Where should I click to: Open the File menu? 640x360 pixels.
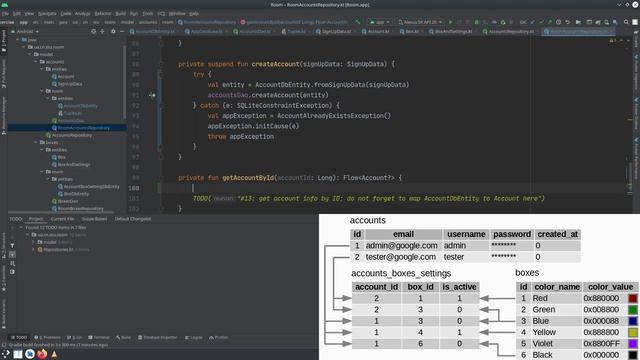5,13
